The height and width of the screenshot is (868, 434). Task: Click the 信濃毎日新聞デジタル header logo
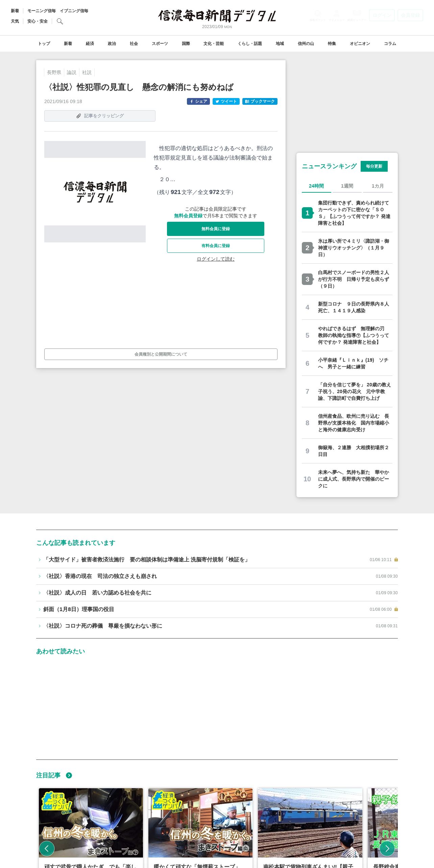tap(217, 16)
